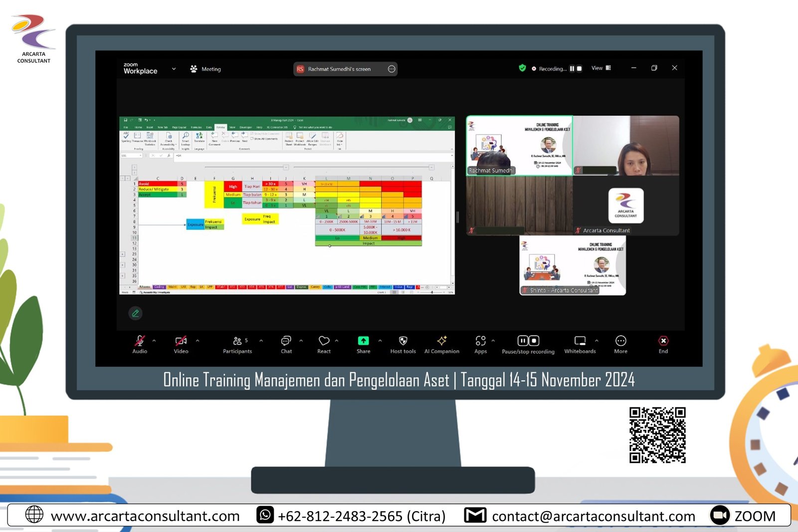Open the More options menu
The height and width of the screenshot is (532, 798).
pos(620,342)
